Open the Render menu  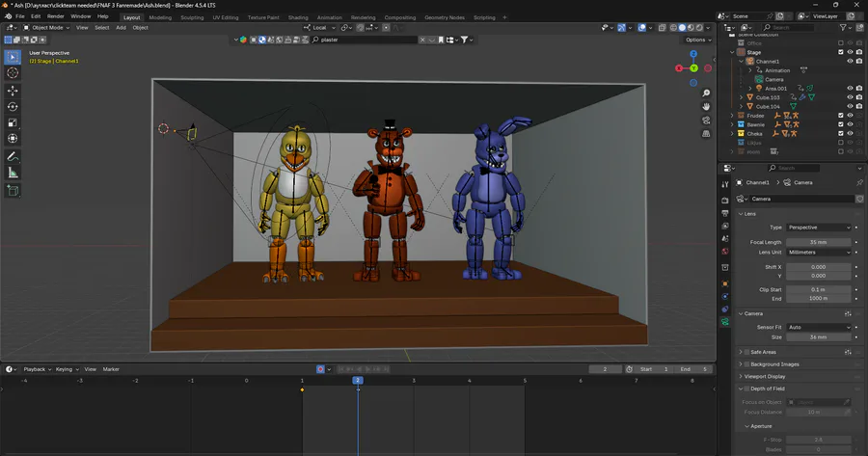(x=55, y=16)
